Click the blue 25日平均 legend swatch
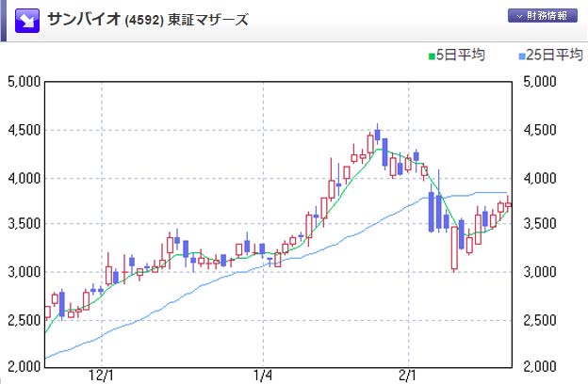Viewport: 588px width, 384px height. [522, 56]
